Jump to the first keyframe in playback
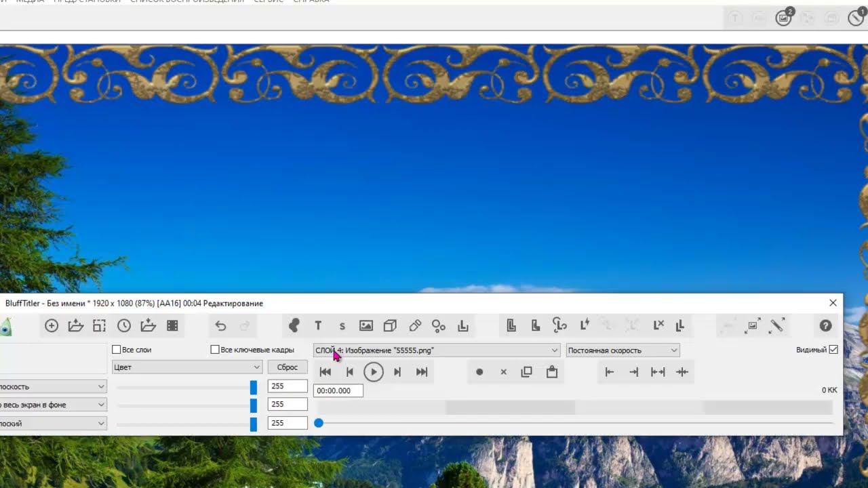Screen dimensions: 868x488 (x=325, y=372)
